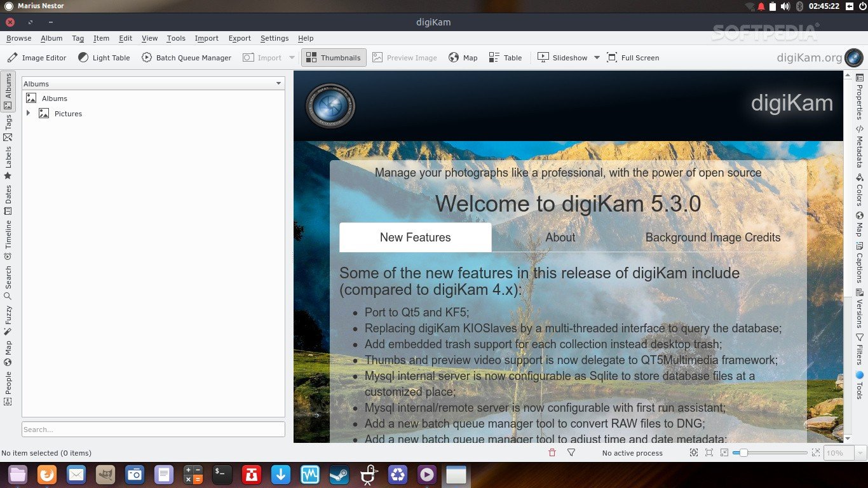Viewport: 868px width, 488px height.
Task: Open Background Image Credits tab
Action: click(712, 238)
